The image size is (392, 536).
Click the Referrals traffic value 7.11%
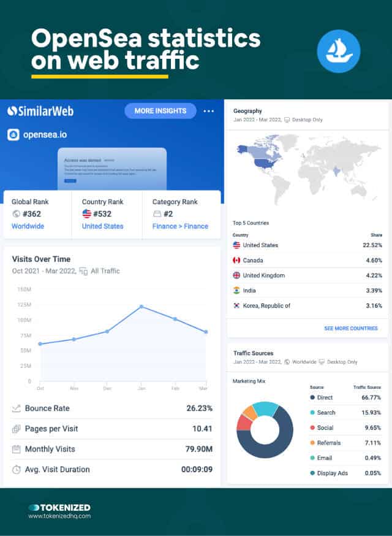373,443
